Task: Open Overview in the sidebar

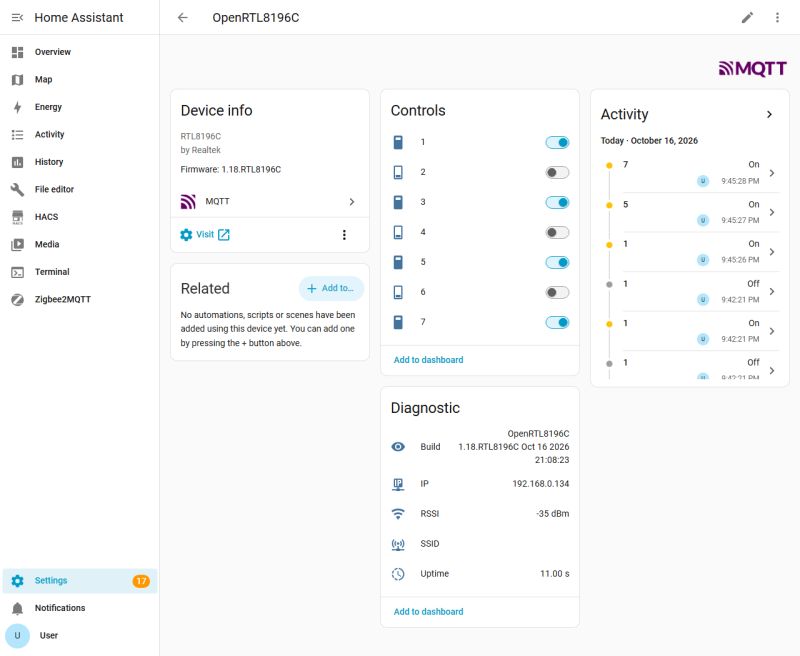Action: 80,52
